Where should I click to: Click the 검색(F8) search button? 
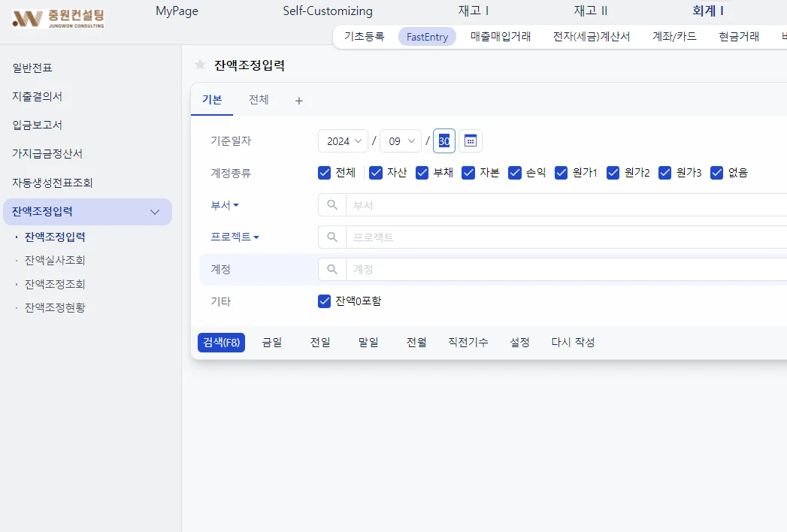click(x=221, y=343)
